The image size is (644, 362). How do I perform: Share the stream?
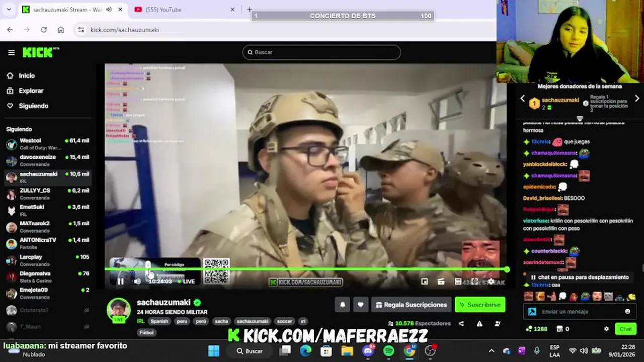point(461,324)
